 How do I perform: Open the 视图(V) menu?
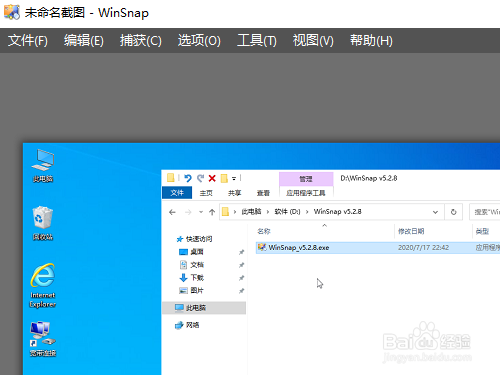click(x=313, y=41)
